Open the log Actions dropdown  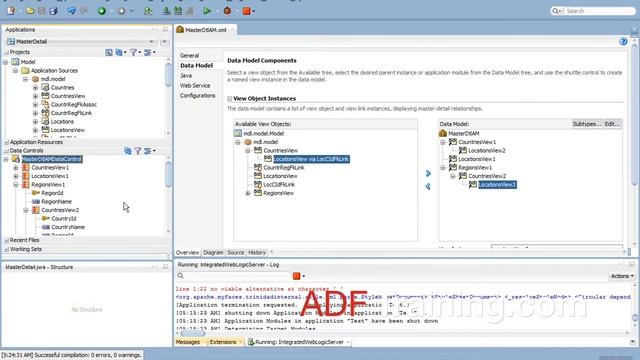tap(622, 276)
